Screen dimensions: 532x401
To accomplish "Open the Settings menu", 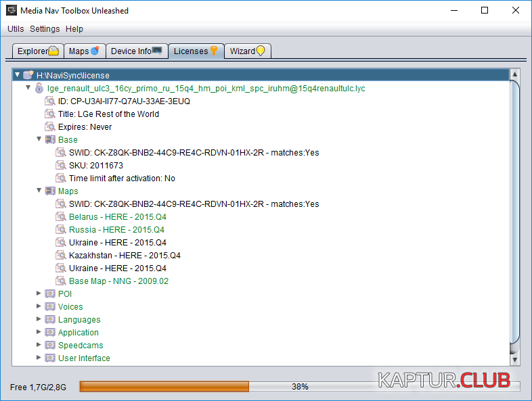I will point(45,29).
